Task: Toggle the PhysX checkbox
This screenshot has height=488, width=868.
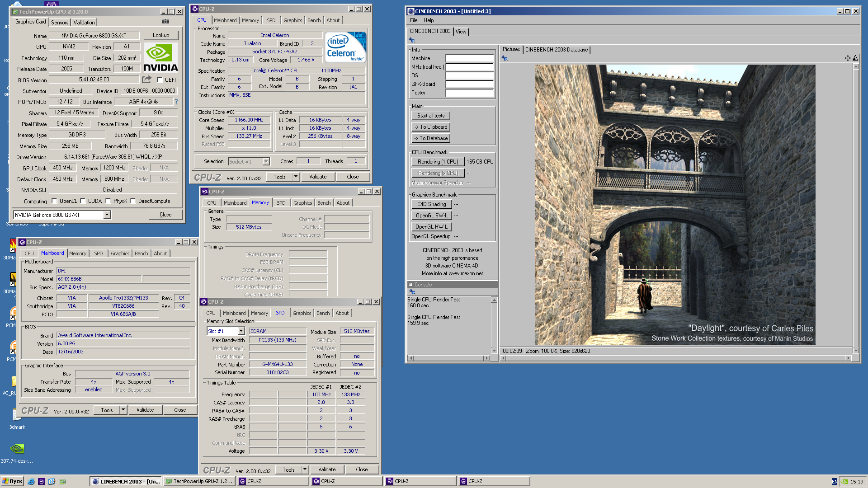Action: 108,201
